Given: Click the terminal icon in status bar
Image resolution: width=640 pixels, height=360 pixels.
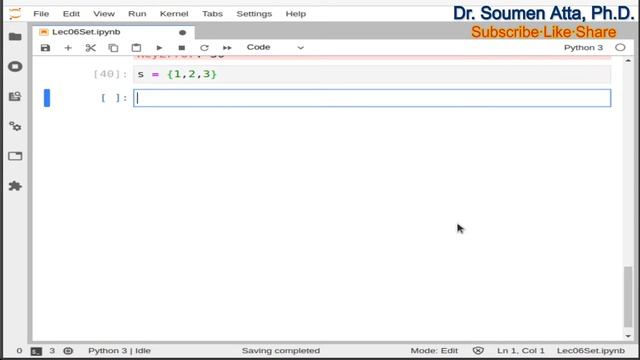Looking at the screenshot, I should pos(36,351).
